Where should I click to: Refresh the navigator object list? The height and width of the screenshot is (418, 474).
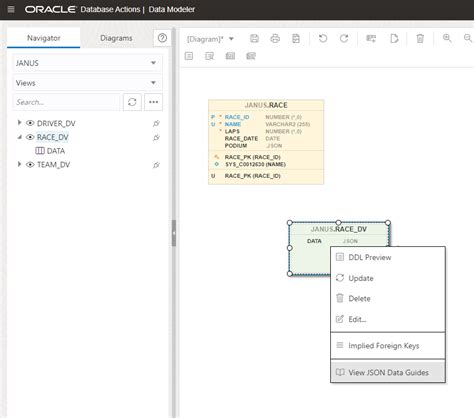click(132, 102)
